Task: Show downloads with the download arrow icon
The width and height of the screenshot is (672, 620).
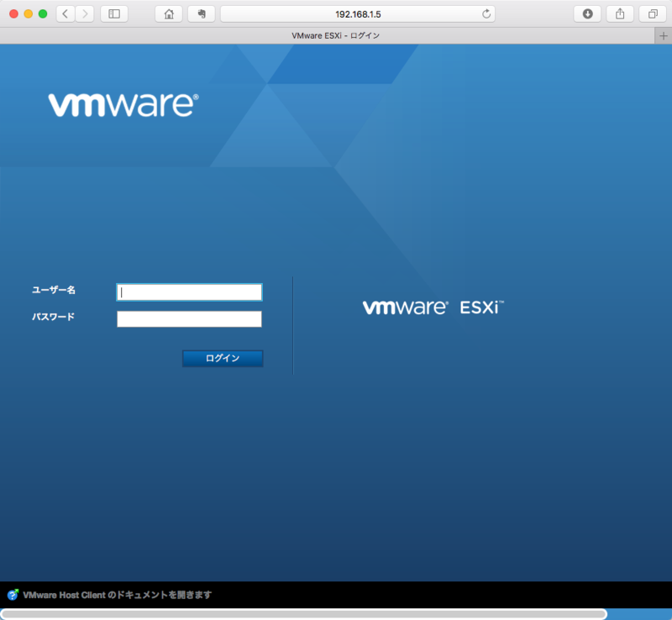Action: coord(587,14)
